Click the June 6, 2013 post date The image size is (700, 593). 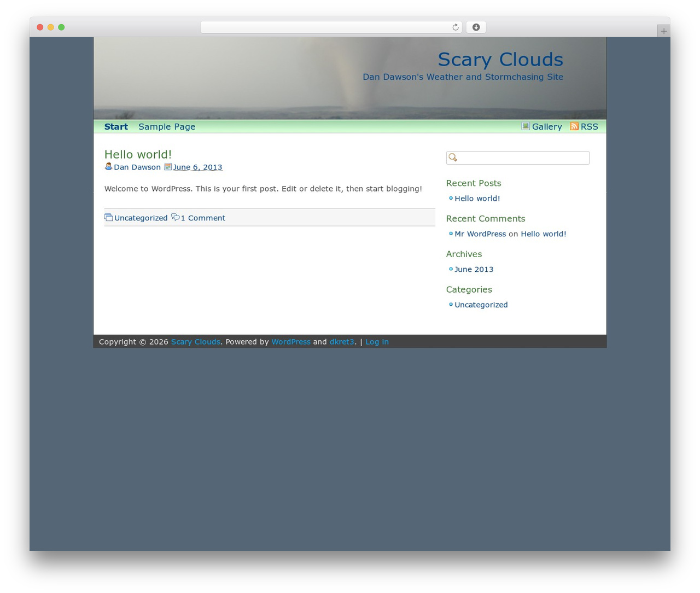pyautogui.click(x=197, y=167)
